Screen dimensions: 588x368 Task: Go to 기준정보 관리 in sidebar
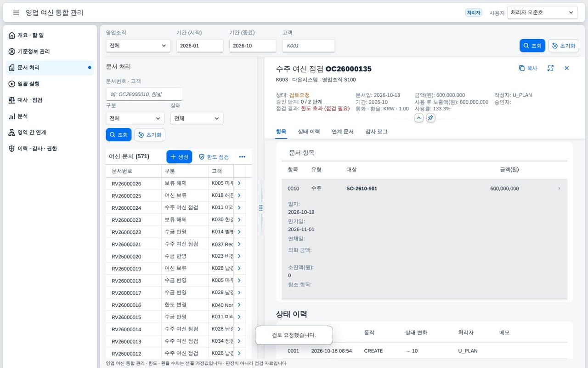[51, 52]
